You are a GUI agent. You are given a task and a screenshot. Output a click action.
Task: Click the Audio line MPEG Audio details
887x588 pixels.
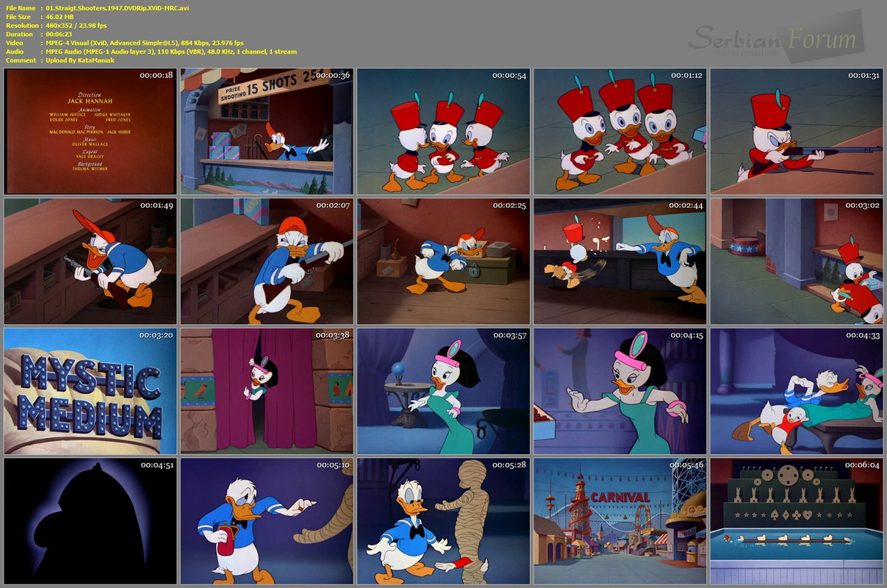(x=170, y=51)
